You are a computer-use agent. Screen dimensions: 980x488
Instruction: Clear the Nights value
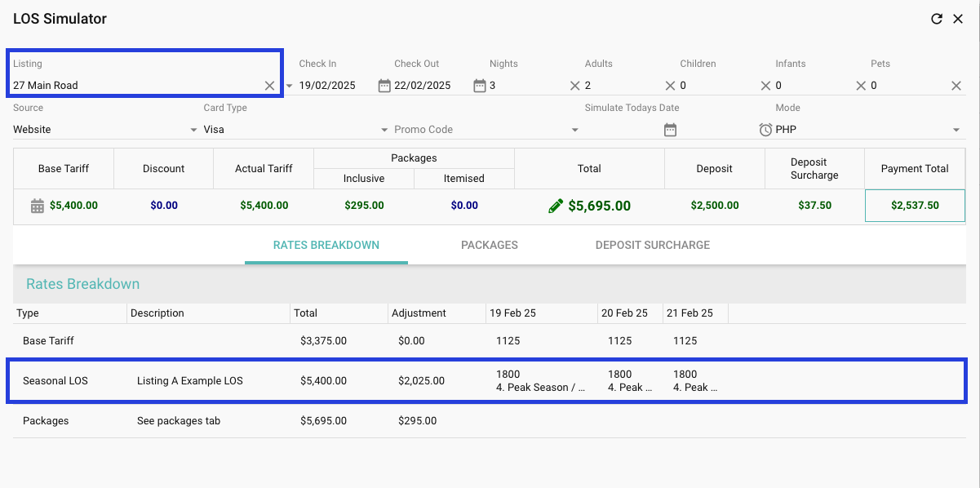point(574,86)
